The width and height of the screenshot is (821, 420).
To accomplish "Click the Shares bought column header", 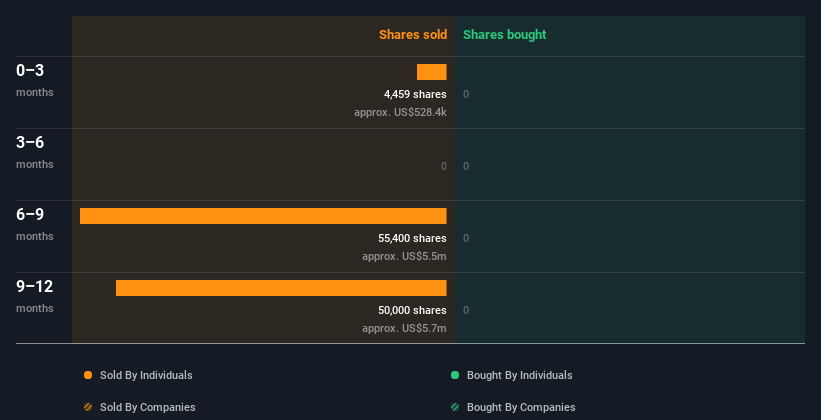I will click(504, 35).
